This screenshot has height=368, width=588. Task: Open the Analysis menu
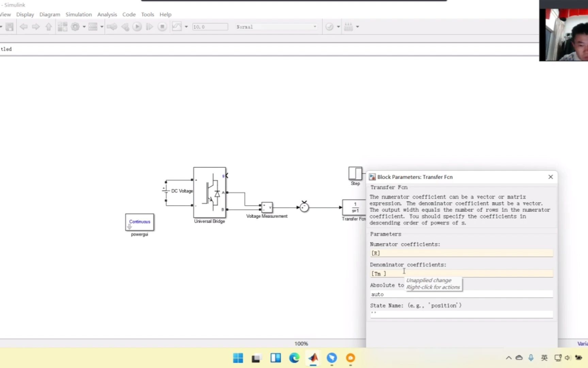click(x=107, y=14)
